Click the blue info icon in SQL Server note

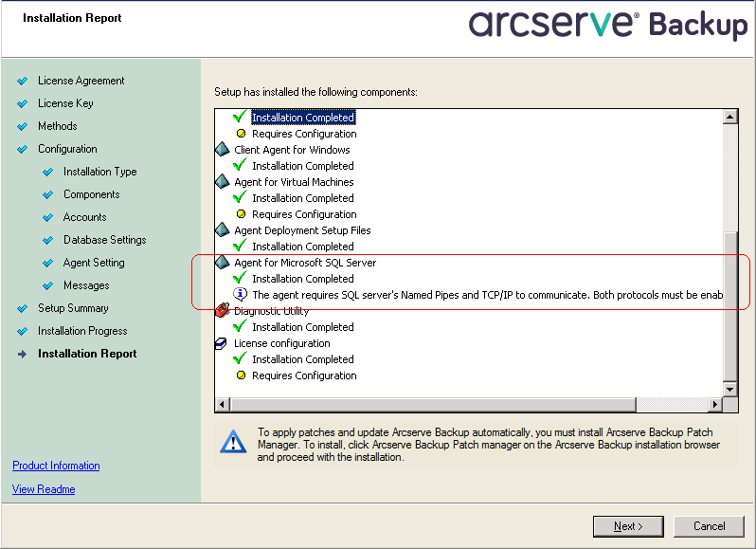240,294
